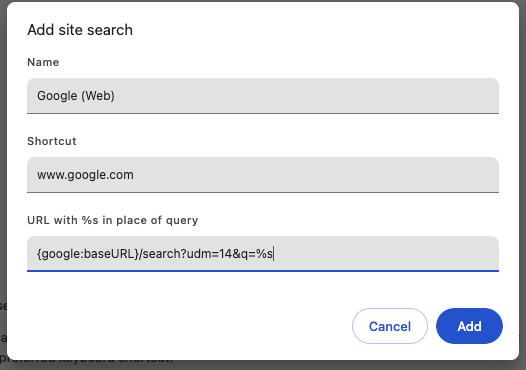Viewport: 526px width, 370px height.
Task: Place cursor at "/search?" in URL field
Action: point(163,254)
